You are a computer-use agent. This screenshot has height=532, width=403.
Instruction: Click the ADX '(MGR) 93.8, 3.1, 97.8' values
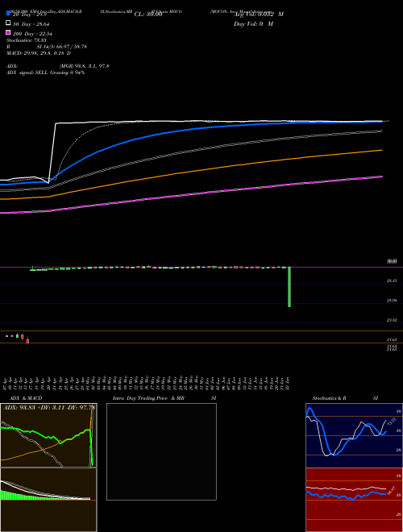click(84, 66)
